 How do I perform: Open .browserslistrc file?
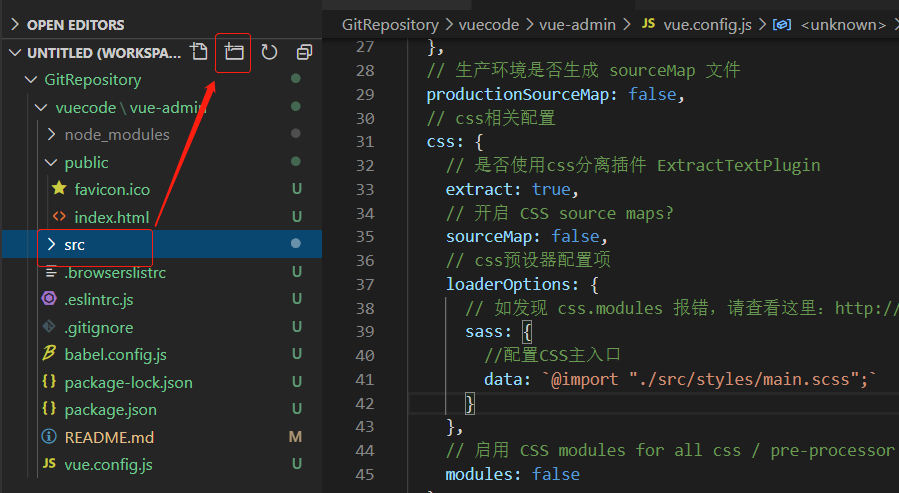point(115,273)
